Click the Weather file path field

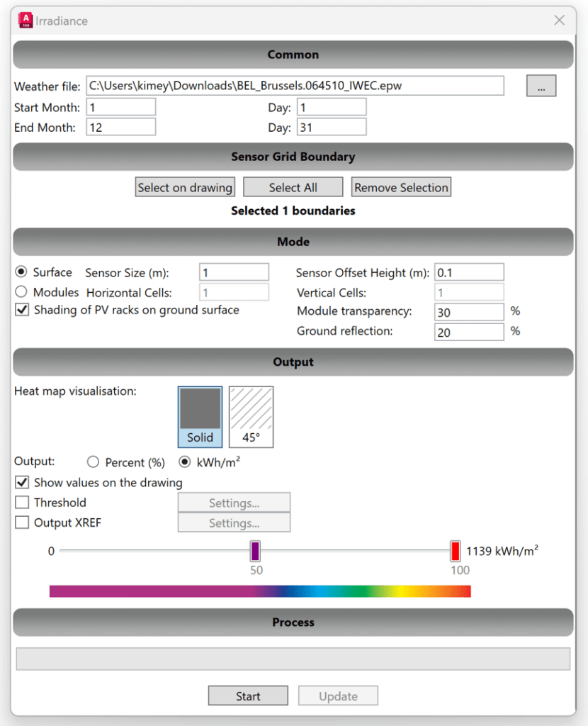click(x=295, y=86)
